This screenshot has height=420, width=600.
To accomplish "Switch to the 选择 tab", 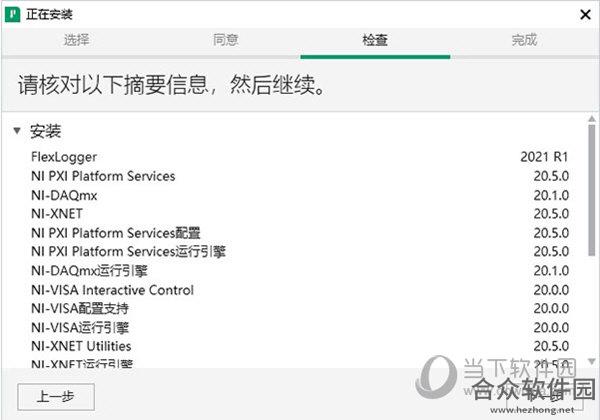I will (x=76, y=40).
